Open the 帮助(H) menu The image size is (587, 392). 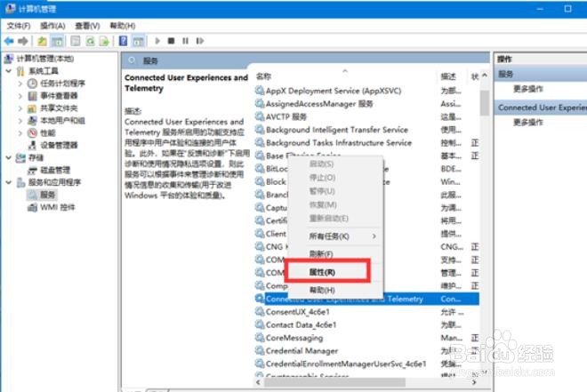pos(123,26)
